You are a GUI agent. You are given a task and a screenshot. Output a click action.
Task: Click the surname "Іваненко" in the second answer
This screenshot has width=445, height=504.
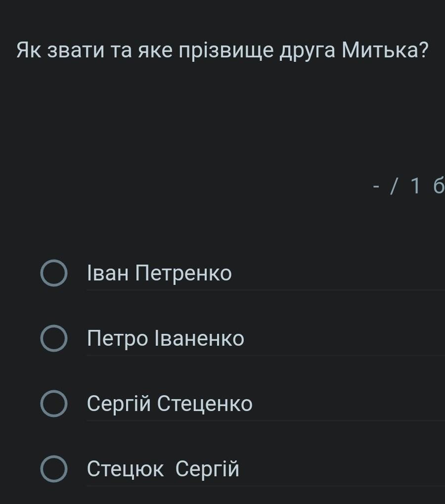tap(199, 339)
